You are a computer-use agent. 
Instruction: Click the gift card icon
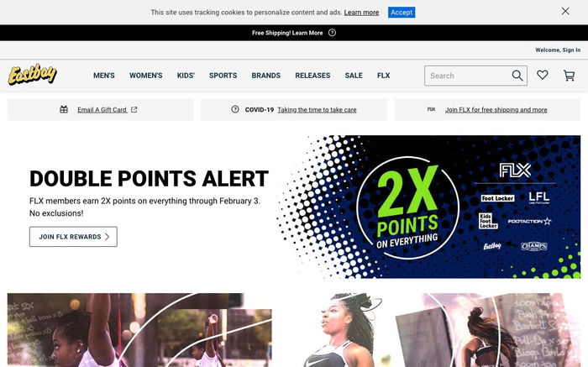coord(64,109)
